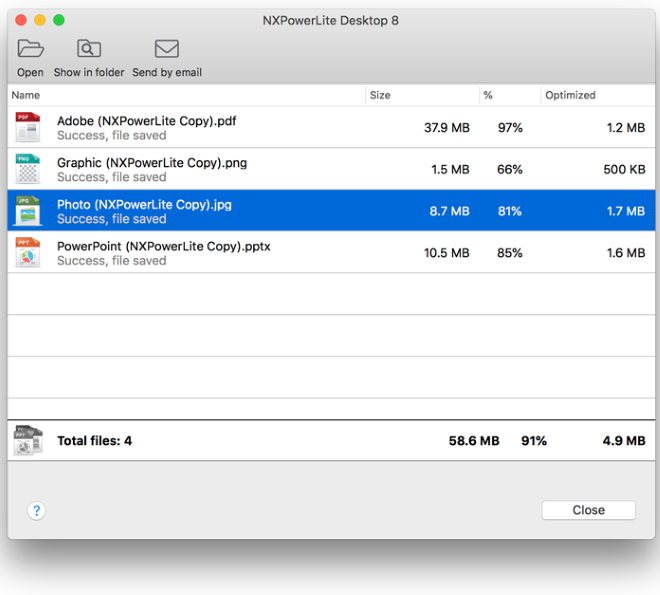
Task: Sort by the Size column header
Action: (x=380, y=95)
